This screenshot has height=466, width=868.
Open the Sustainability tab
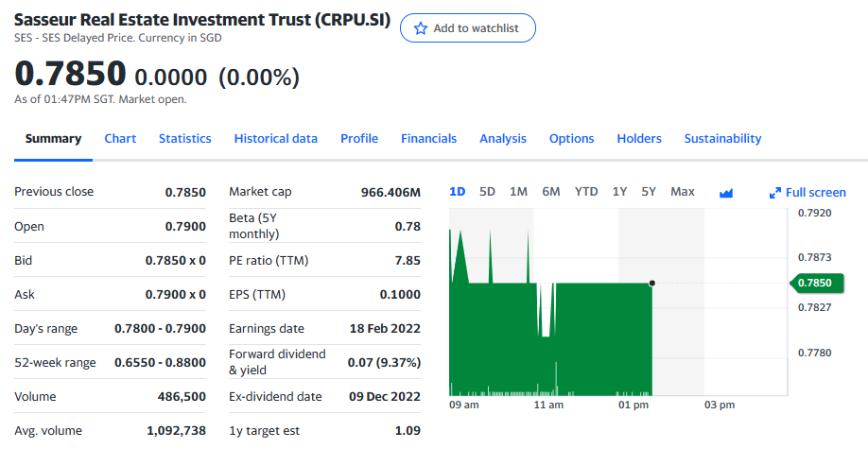pyautogui.click(x=722, y=138)
